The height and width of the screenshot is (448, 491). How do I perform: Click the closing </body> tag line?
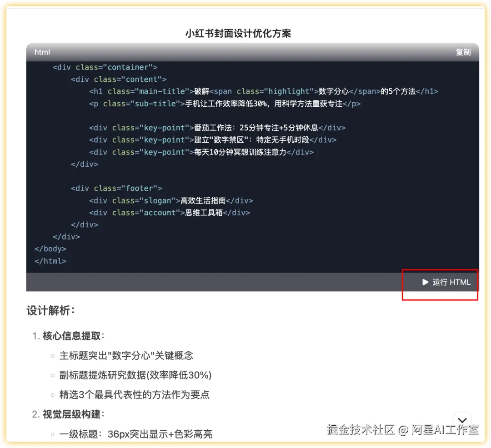click(50, 249)
